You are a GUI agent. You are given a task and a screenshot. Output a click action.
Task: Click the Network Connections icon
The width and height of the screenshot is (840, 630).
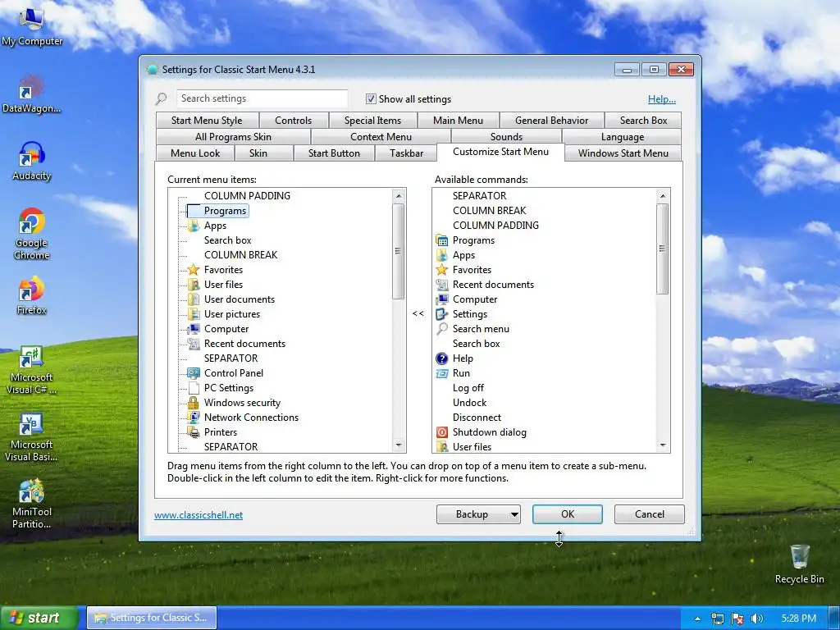coord(194,418)
